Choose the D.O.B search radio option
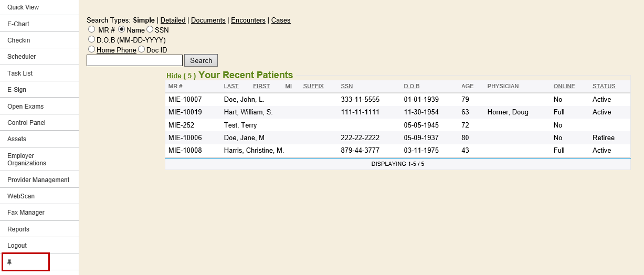The width and height of the screenshot is (644, 275). 92,39
